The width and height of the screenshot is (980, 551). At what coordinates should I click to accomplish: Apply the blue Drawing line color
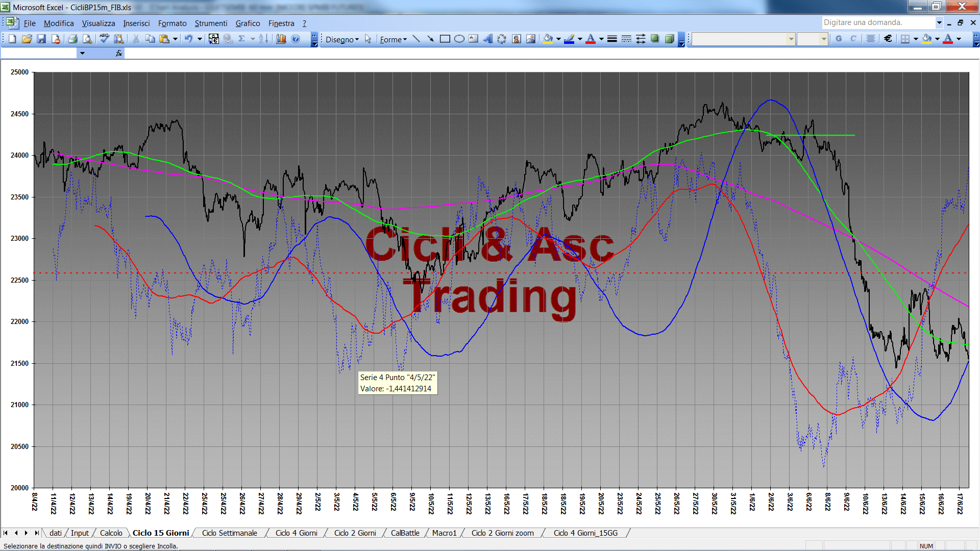tap(570, 39)
